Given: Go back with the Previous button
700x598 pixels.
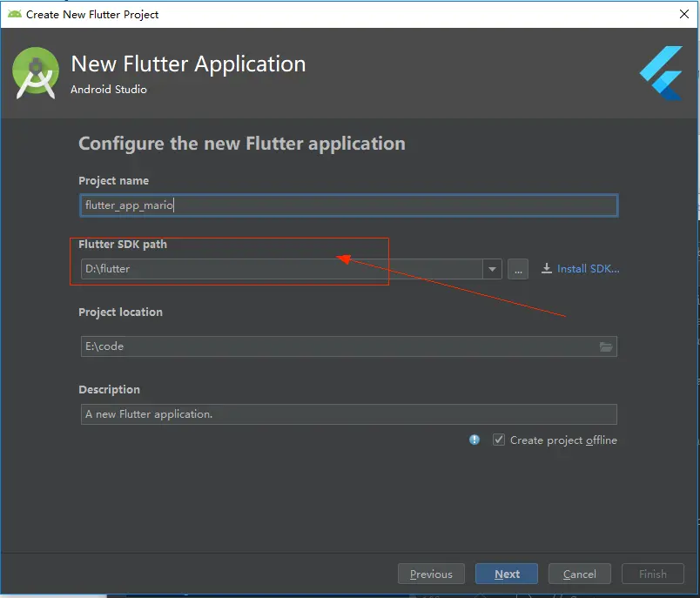Looking at the screenshot, I should (x=431, y=574).
